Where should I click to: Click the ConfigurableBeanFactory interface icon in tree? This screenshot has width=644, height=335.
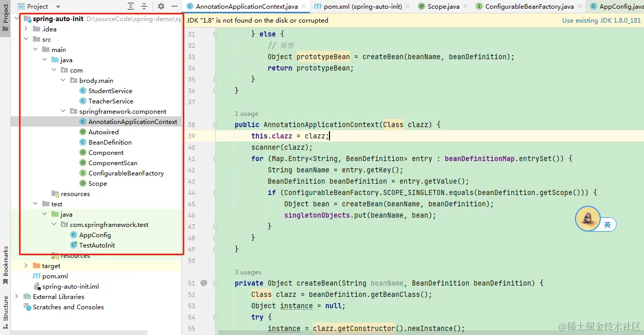[83, 173]
